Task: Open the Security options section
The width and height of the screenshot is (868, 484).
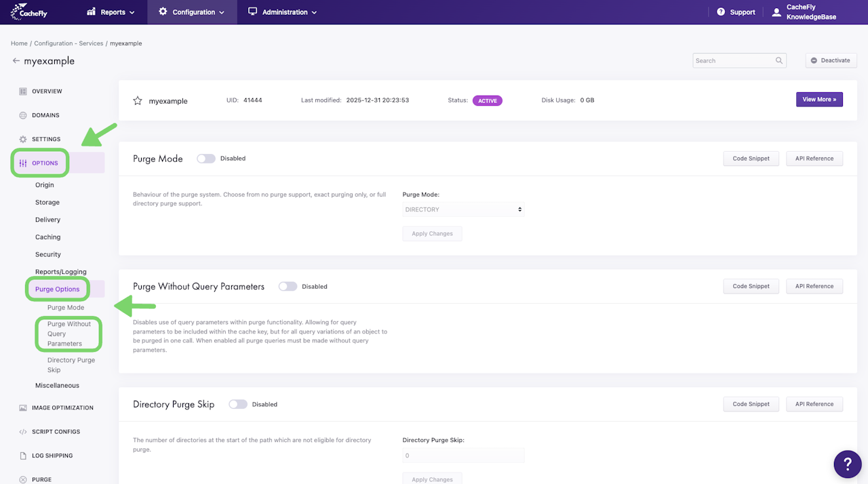Action: tap(48, 254)
